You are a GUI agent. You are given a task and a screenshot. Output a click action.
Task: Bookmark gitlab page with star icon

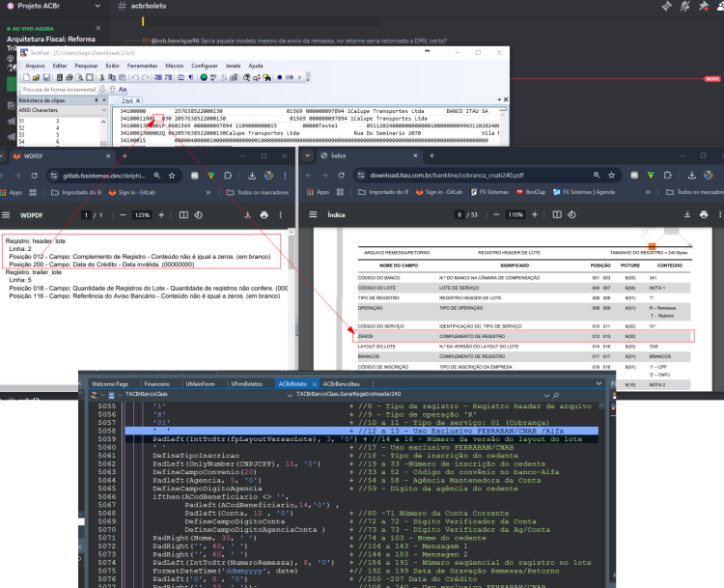(172, 176)
